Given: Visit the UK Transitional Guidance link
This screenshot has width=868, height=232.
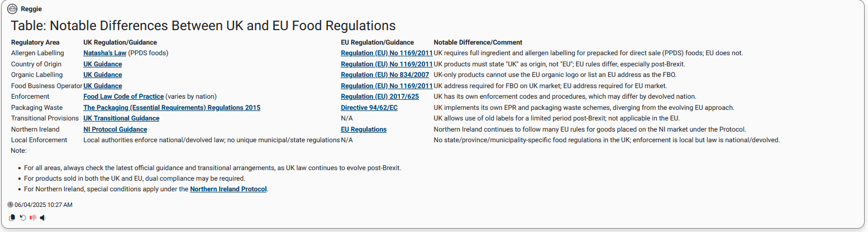Looking at the screenshot, I should pyautogui.click(x=121, y=118).
